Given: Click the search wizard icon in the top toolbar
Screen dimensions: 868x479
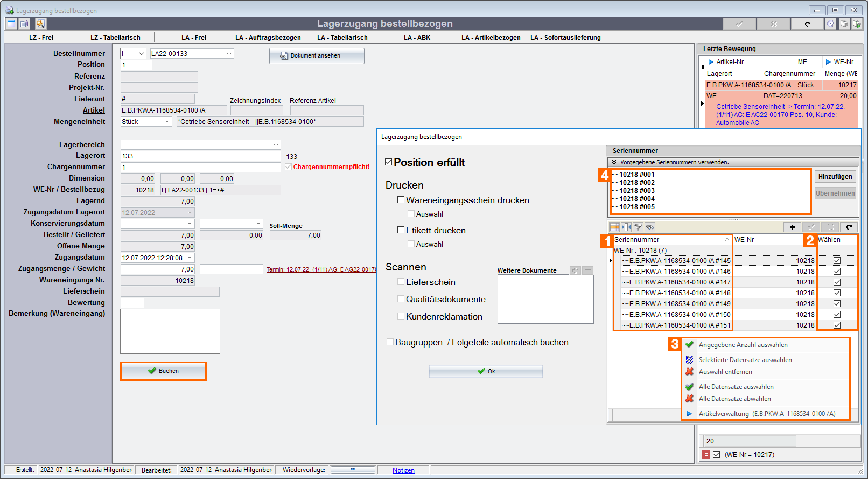Looking at the screenshot, I should [40, 24].
